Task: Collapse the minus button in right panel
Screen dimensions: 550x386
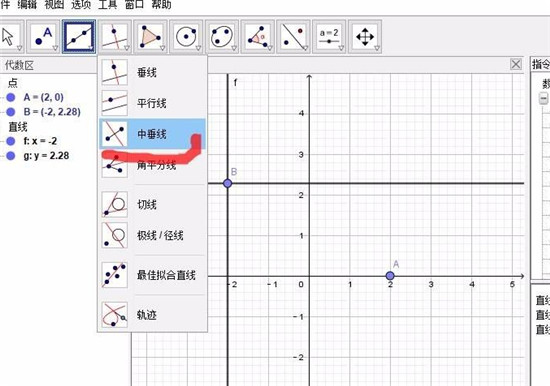Action: coord(543,98)
